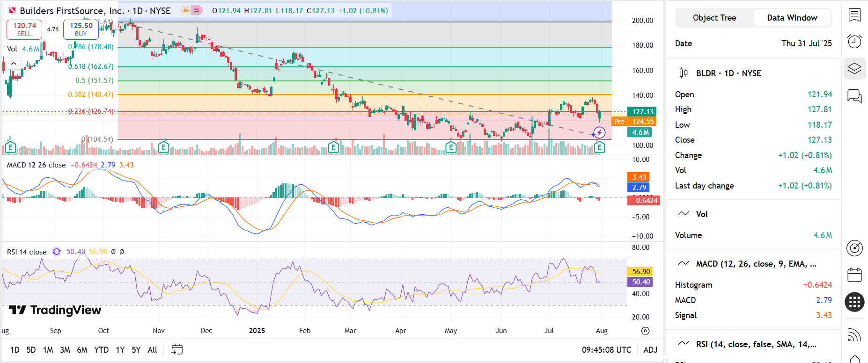
Task: Open the watchlist panel icon
Action: click(854, 15)
